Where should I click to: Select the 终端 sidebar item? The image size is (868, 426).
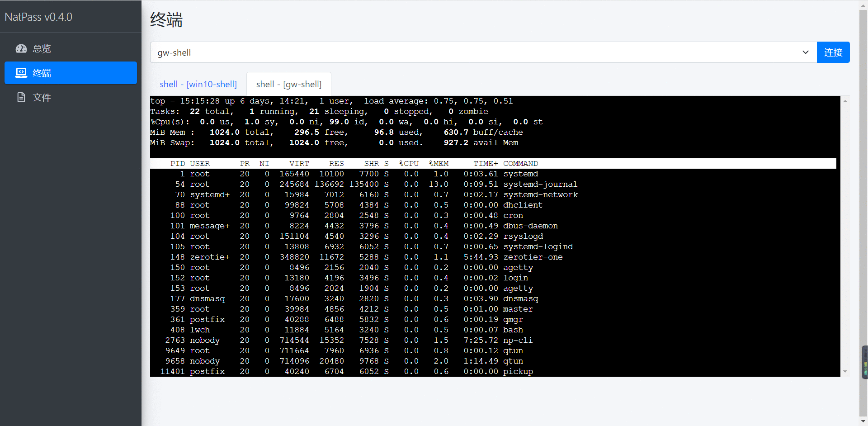71,73
